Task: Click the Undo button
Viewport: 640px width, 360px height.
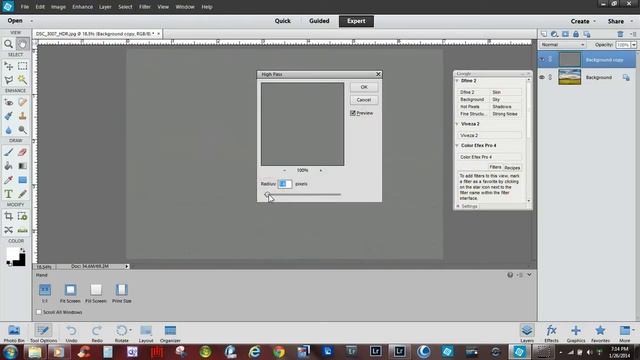Action: pos(71,333)
